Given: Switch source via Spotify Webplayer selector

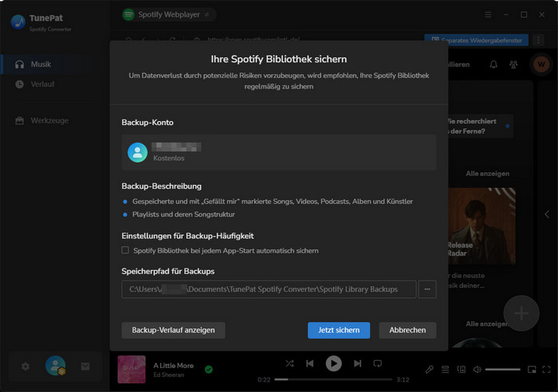Looking at the screenshot, I should point(169,14).
